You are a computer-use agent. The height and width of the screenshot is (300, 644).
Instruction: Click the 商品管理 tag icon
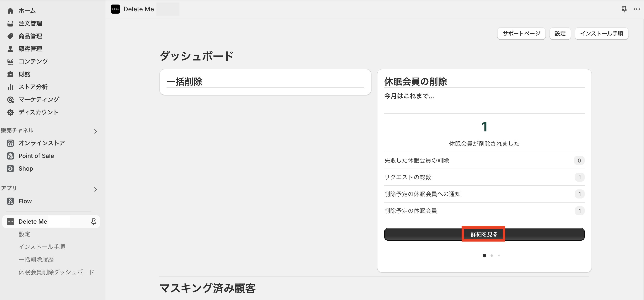(x=10, y=36)
